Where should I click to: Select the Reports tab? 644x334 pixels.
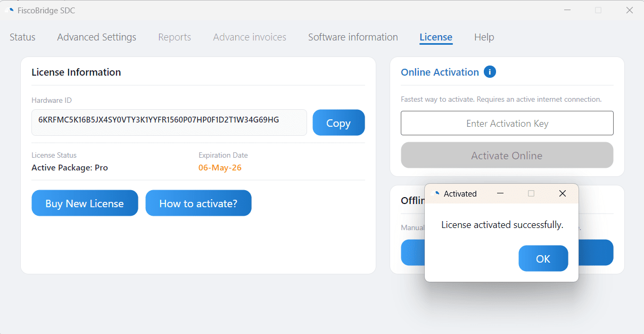click(175, 37)
